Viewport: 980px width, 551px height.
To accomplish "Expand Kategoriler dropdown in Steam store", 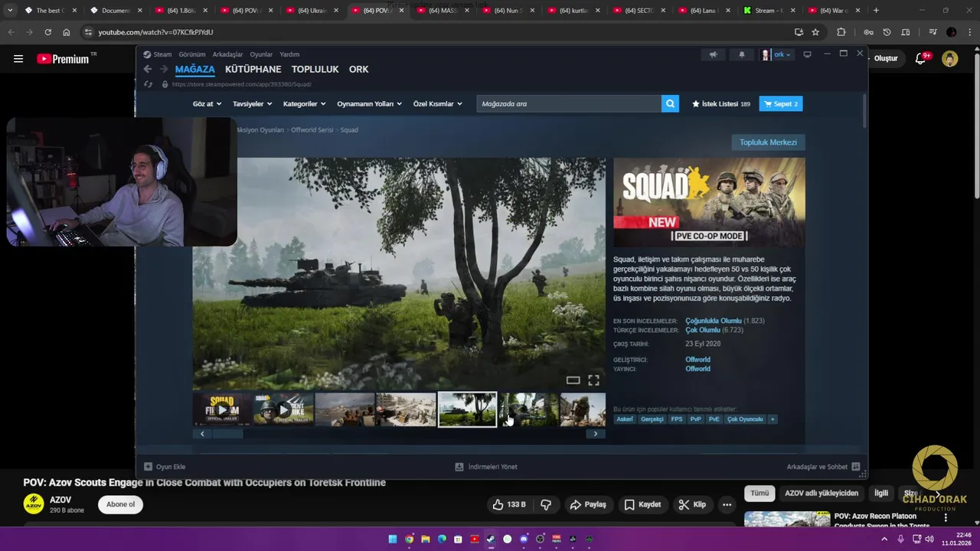I will pos(304,104).
